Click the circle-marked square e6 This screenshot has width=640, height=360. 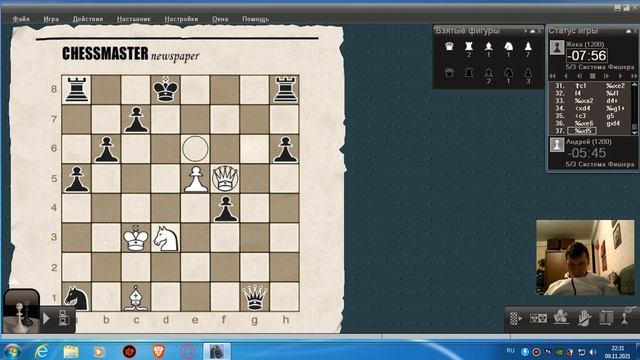click(195, 149)
